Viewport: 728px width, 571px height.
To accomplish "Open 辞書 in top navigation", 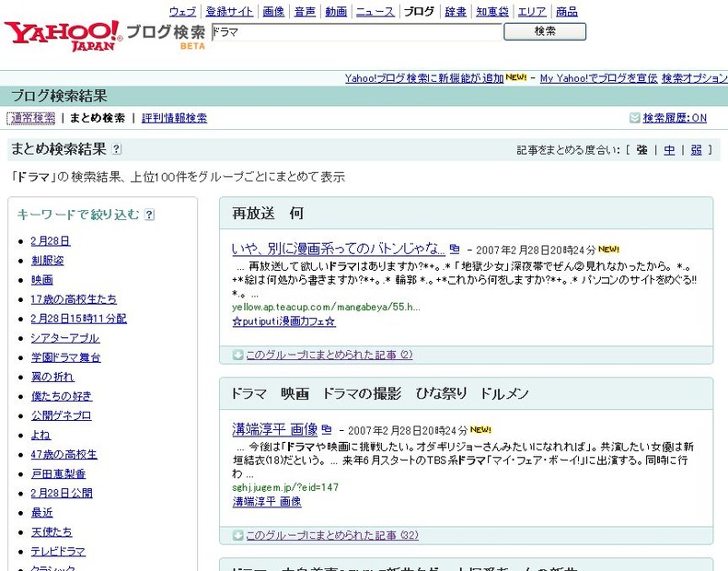I will tap(455, 12).
